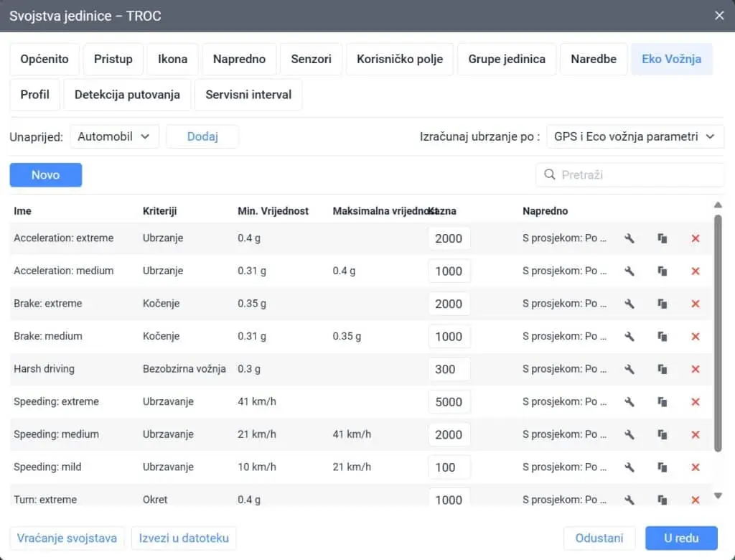
Task: Copy the Acceleration: medium criterion
Action: (x=663, y=271)
